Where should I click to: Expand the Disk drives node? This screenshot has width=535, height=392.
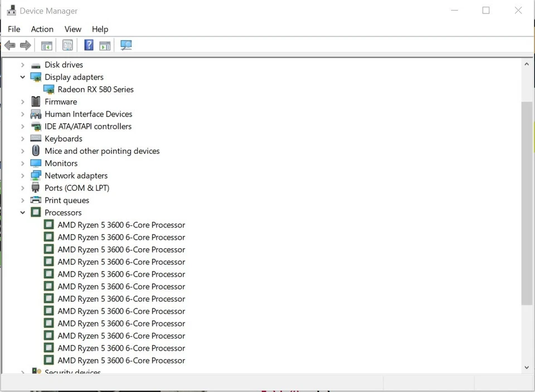point(22,65)
